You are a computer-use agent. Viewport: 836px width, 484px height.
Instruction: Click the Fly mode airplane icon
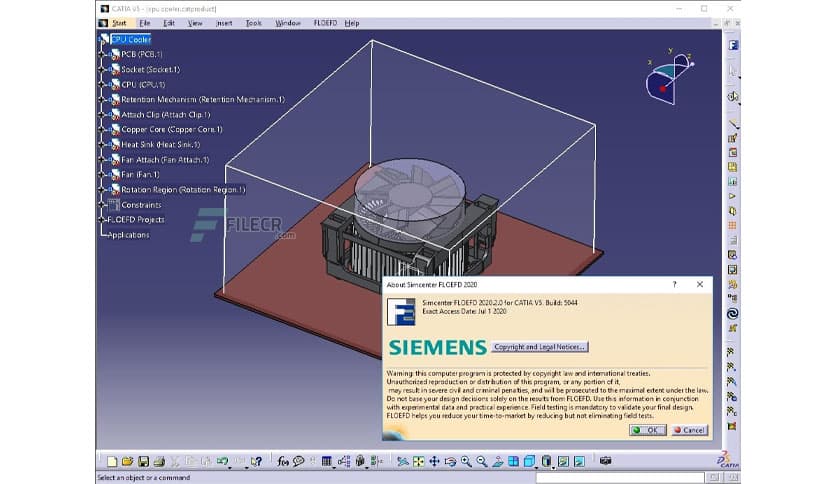(x=403, y=461)
